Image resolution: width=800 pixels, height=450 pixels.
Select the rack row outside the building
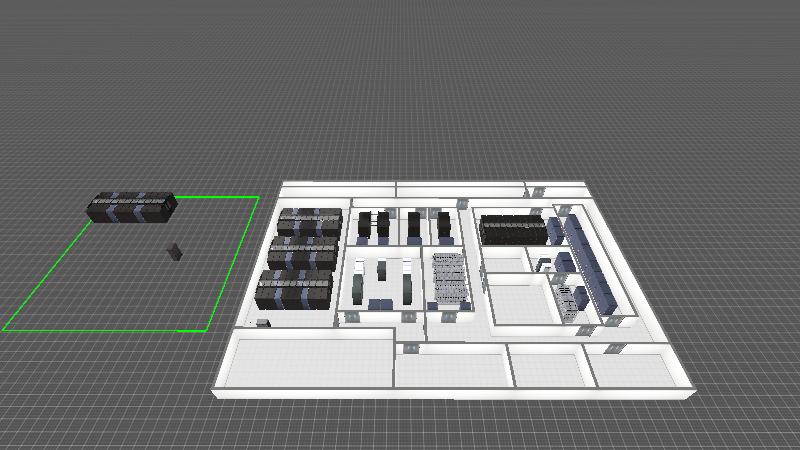[x=131, y=207]
